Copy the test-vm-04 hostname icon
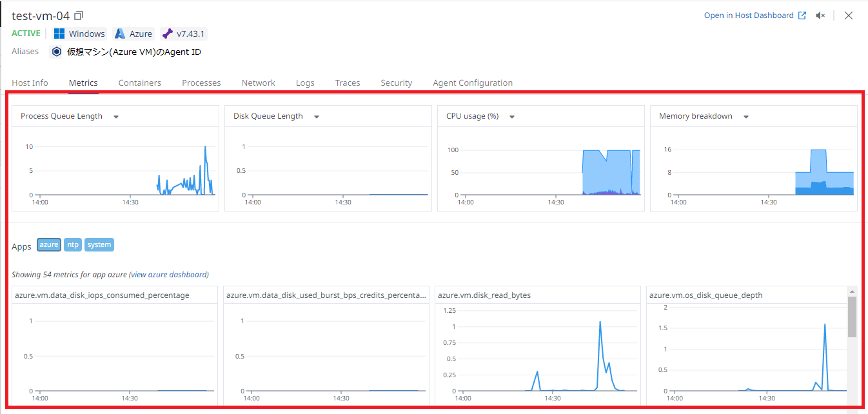868x414 pixels. coord(79,15)
